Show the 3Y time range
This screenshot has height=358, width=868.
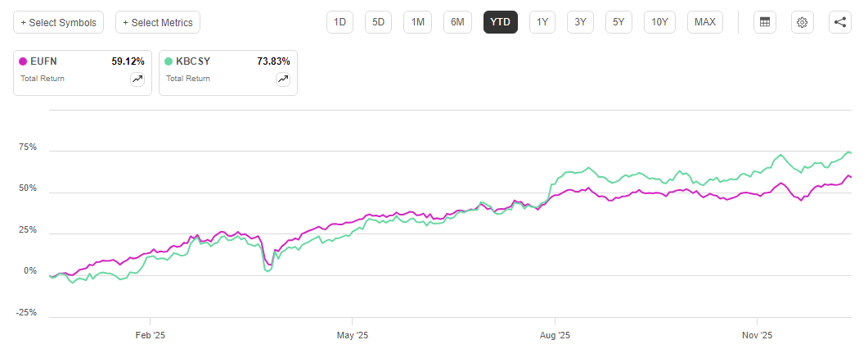coord(581,22)
